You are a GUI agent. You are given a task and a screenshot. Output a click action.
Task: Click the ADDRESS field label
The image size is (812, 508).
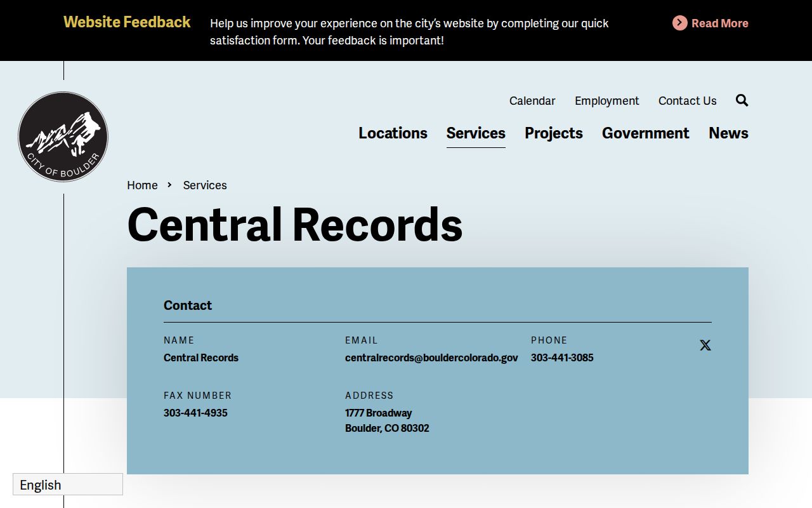(369, 396)
